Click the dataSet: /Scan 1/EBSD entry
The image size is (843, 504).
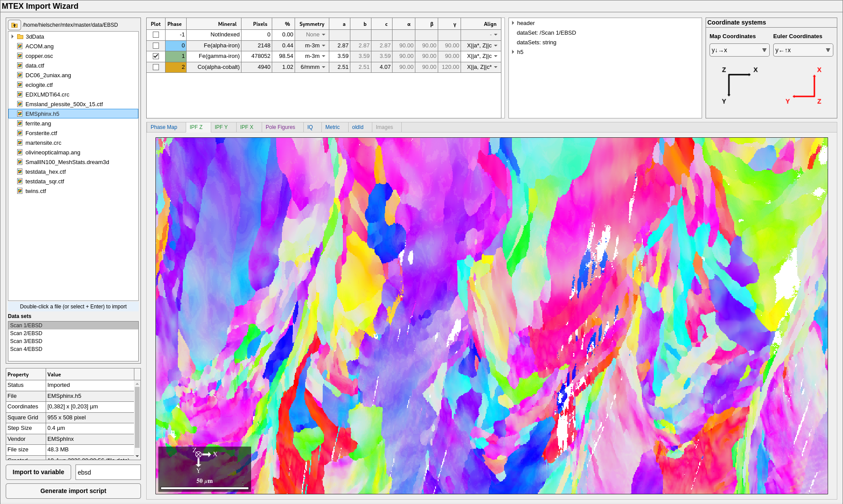[x=546, y=33]
